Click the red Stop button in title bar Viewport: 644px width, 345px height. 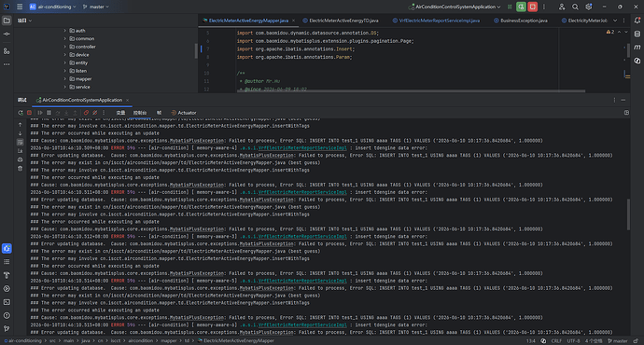[x=533, y=7]
